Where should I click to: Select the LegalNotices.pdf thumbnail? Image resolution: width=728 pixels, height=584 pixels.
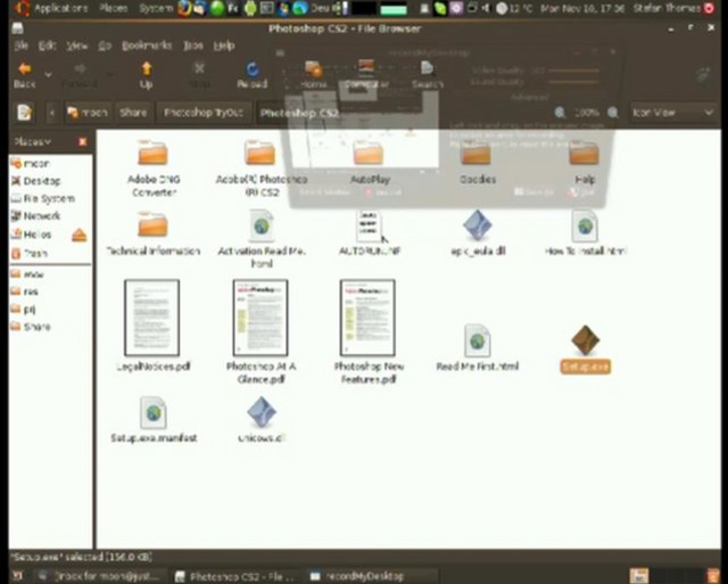(152, 318)
